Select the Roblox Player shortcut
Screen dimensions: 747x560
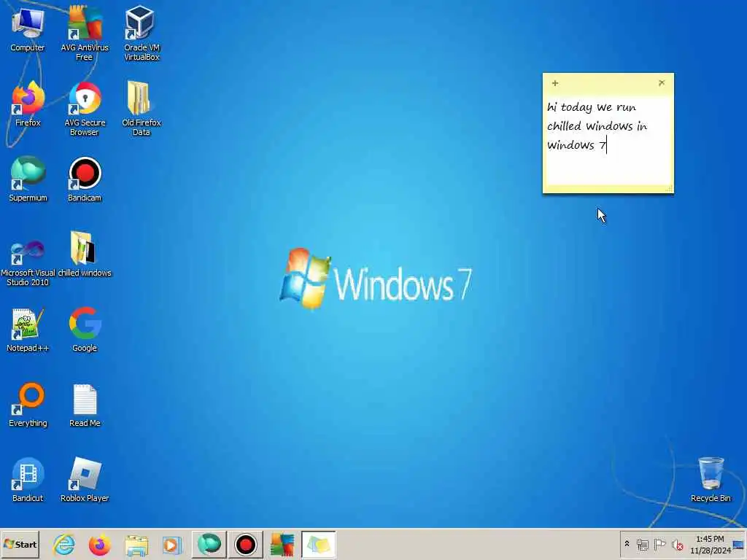(x=85, y=480)
